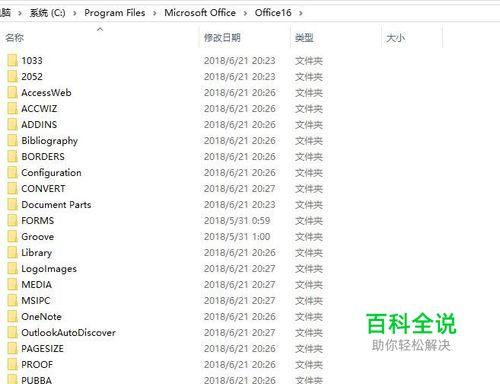Click the Office16 breadcrumb segment

click(x=273, y=13)
